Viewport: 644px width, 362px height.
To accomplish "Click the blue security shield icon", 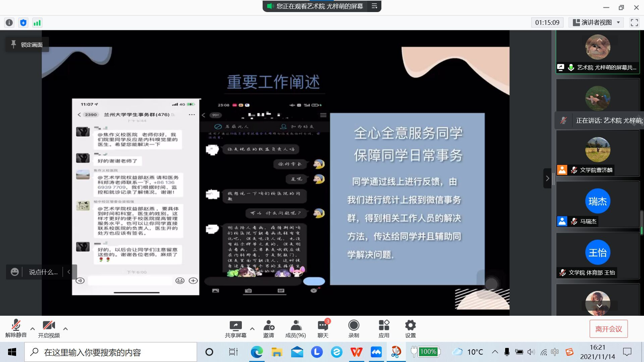I will click(x=23, y=23).
